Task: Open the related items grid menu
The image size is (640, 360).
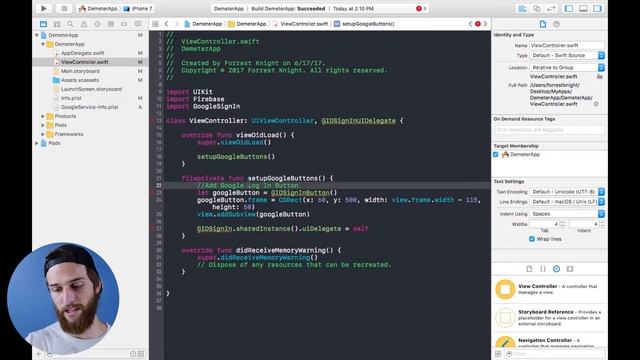Action: [156, 24]
